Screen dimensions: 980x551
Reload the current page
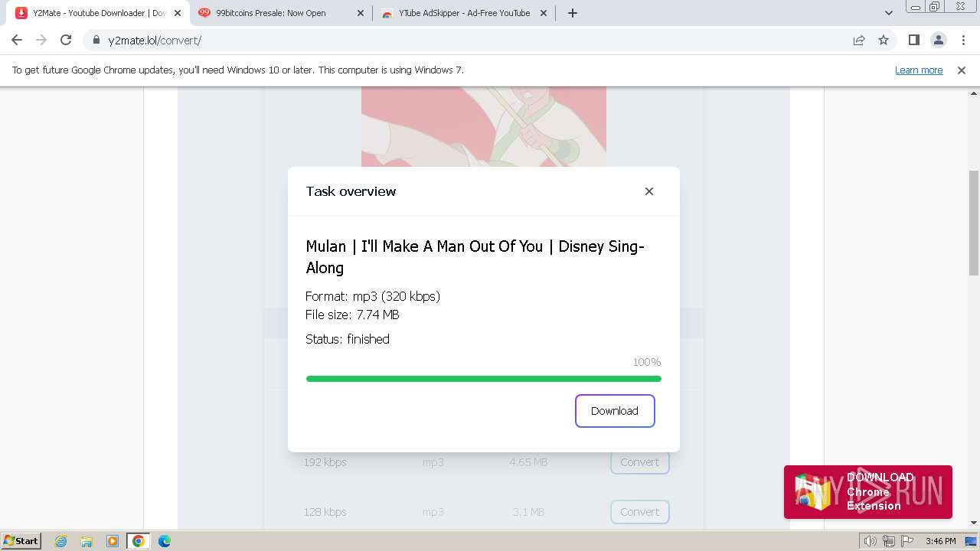click(x=66, y=40)
